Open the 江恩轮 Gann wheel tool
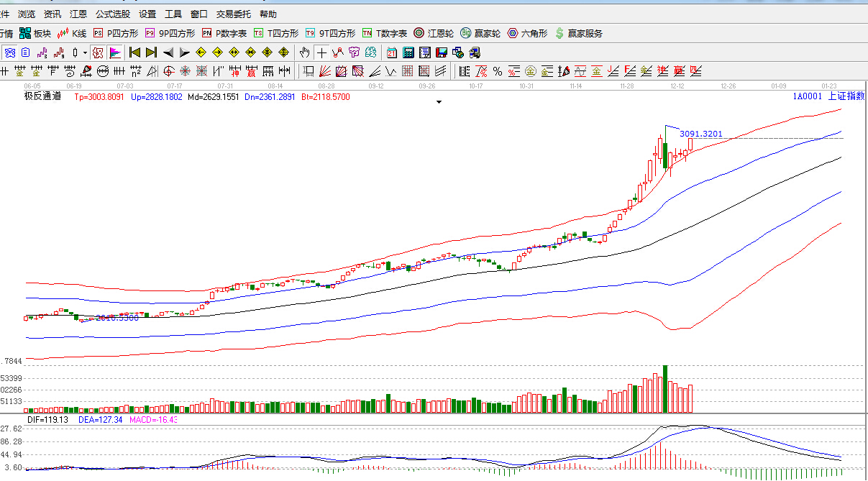The height and width of the screenshot is (481, 868). tap(434, 33)
